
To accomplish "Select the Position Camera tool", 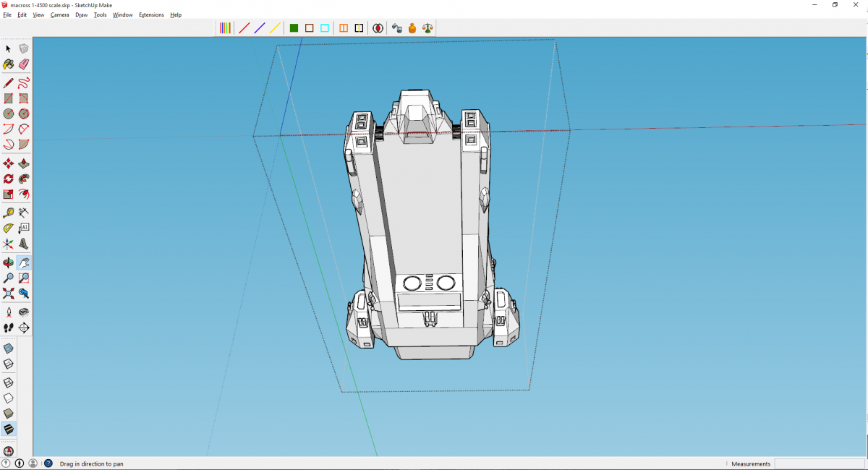I will 9,312.
